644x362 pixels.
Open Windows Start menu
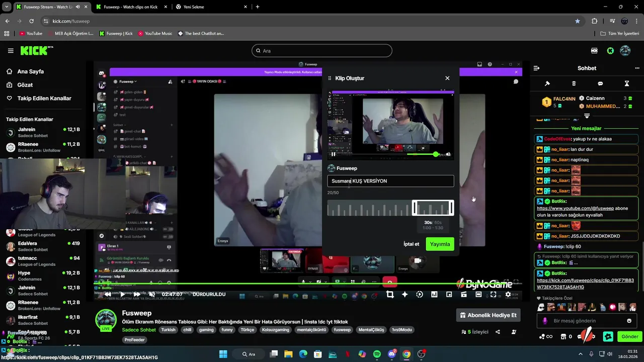(223, 354)
